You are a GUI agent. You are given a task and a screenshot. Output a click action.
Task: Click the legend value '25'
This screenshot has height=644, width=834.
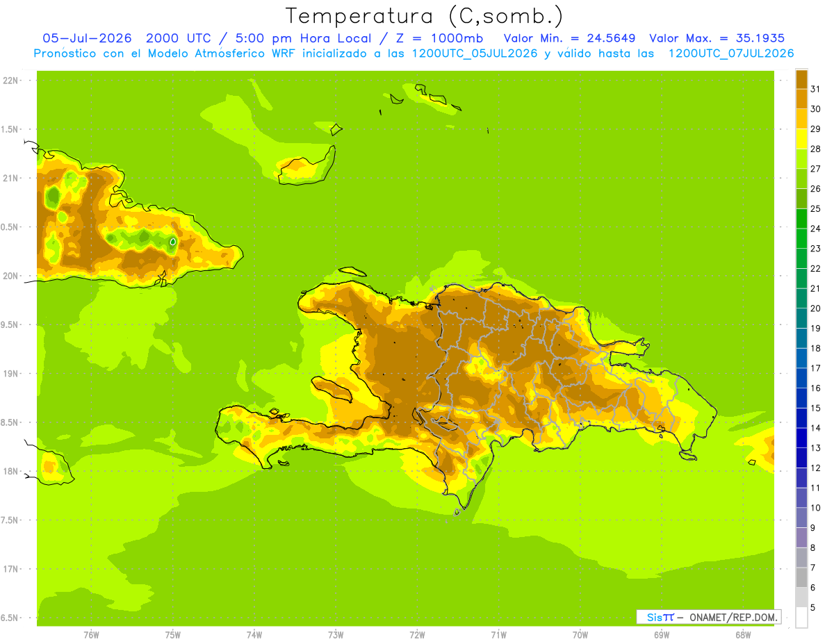click(815, 208)
